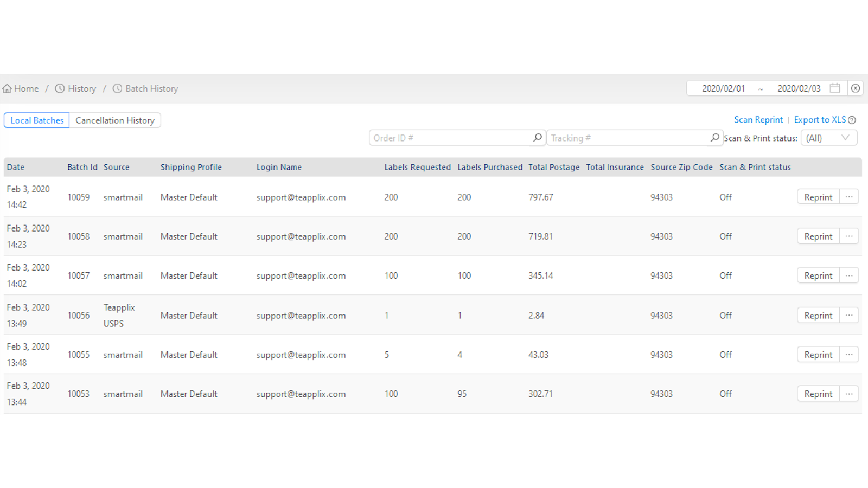Switch to the Cancellation History tab
Viewport: 868px width, 488px height.
coord(114,120)
